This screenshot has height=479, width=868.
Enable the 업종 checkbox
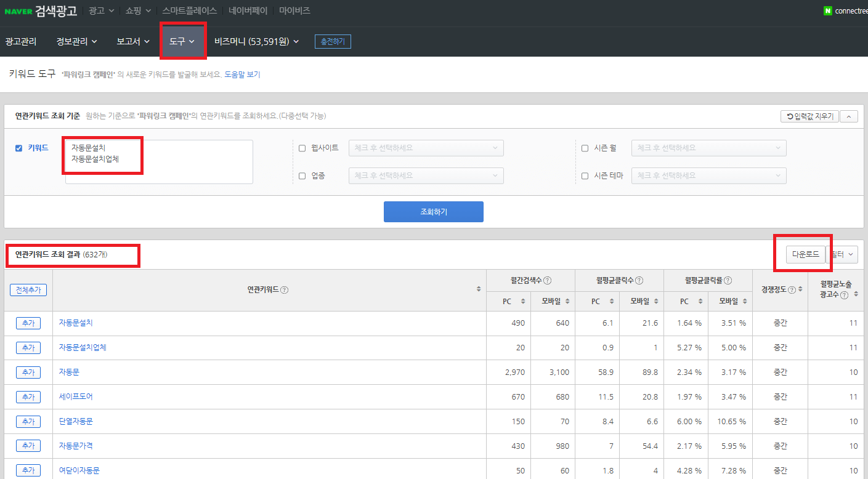click(302, 175)
